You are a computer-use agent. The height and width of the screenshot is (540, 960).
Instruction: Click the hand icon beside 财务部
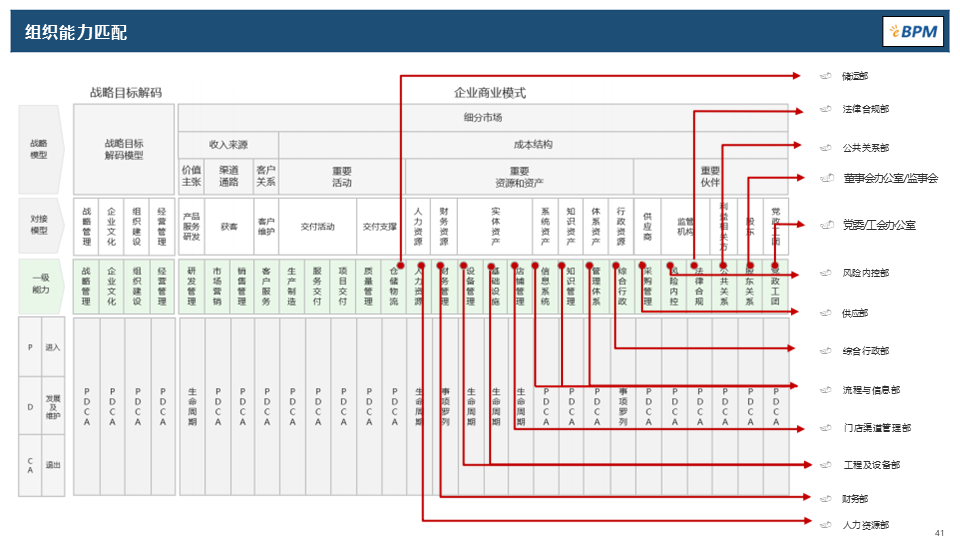[826, 498]
